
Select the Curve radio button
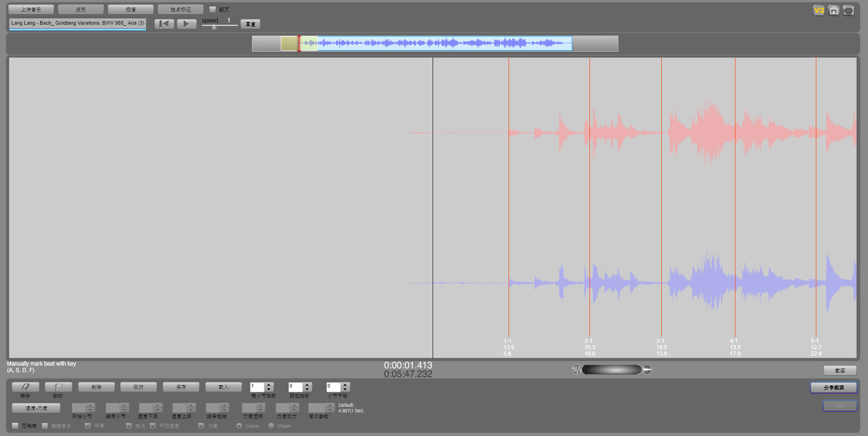pyautogui.click(x=239, y=426)
